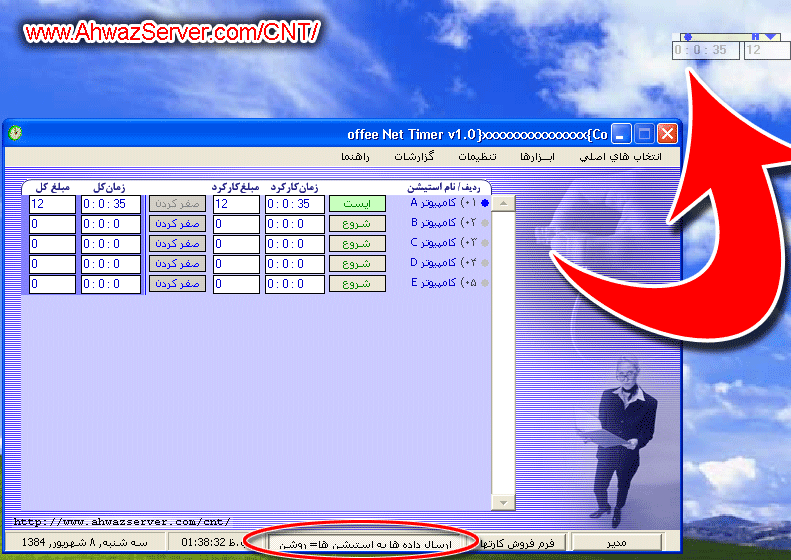
Task: Click the grey status dot of computer B
Action: click(485, 222)
